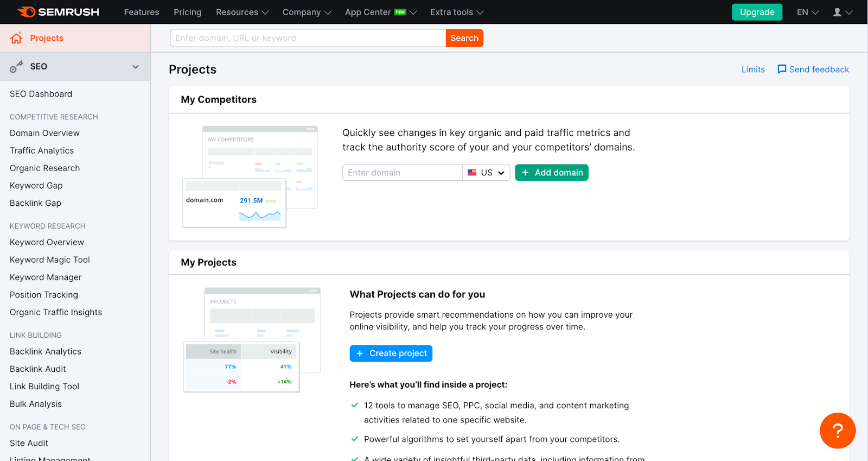Open Organic Traffic Insights

[56, 312]
